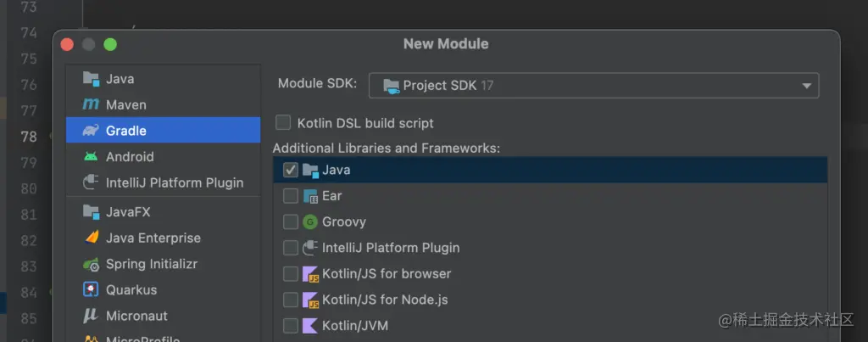Click the red close window button

pos(67,44)
